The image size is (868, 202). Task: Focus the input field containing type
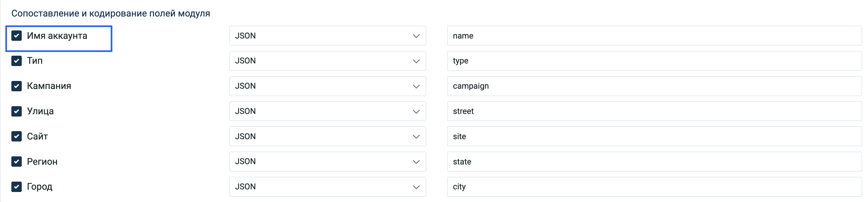654,61
